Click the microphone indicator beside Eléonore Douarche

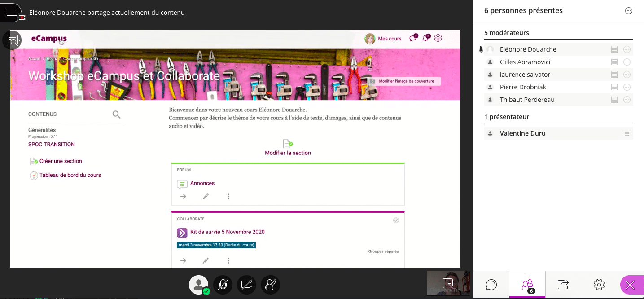[x=481, y=49]
